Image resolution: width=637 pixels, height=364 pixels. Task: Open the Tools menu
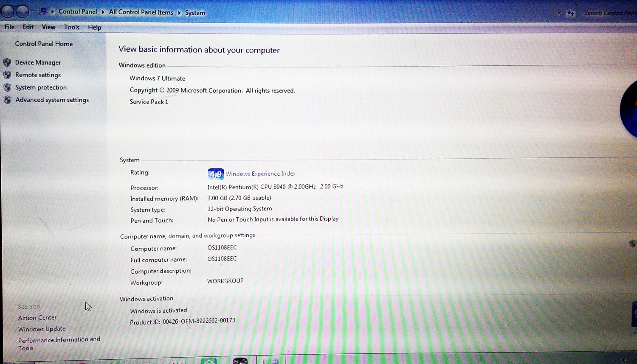[x=72, y=27]
